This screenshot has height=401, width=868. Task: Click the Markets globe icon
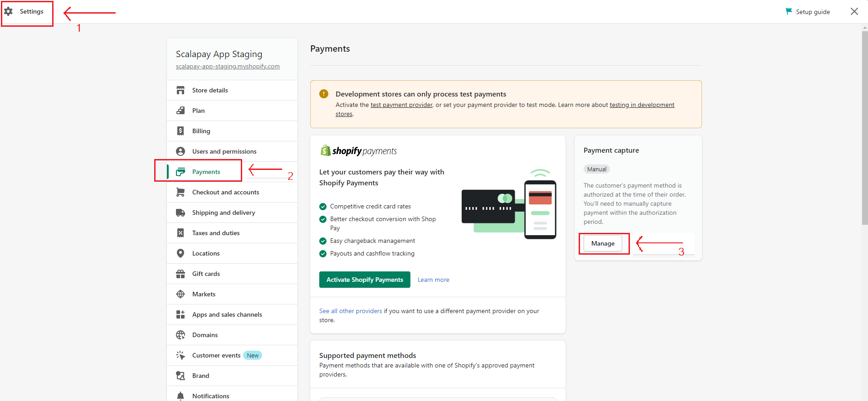coord(180,294)
